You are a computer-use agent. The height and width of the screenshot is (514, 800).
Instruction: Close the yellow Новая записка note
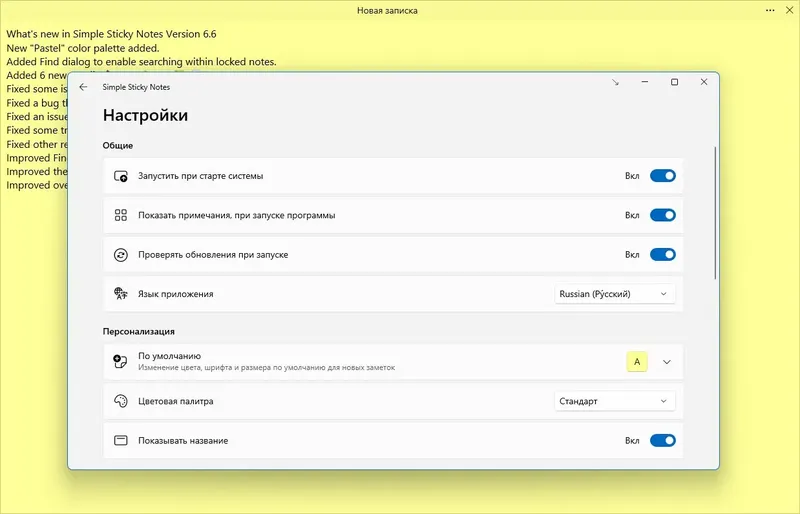pyautogui.click(x=789, y=10)
